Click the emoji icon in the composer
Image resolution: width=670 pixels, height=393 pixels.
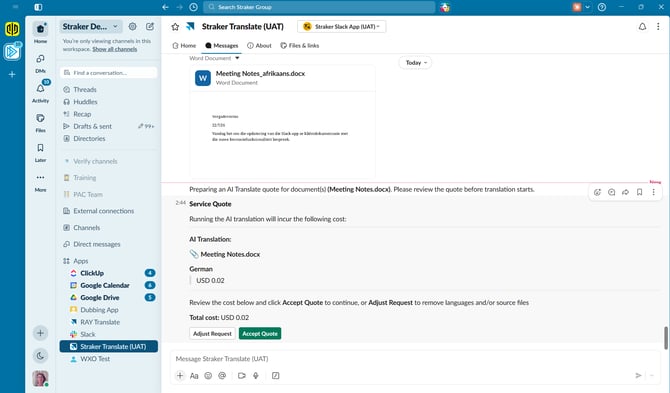click(208, 375)
